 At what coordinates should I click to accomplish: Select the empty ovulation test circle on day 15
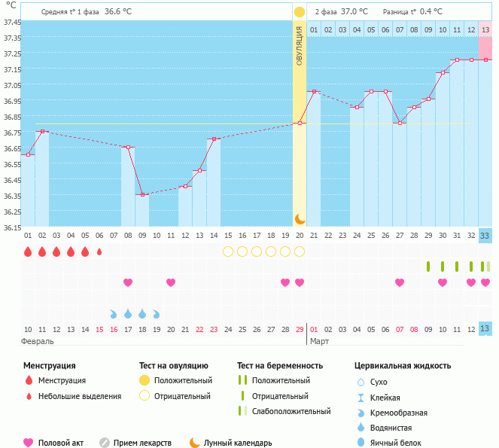[x=228, y=251]
